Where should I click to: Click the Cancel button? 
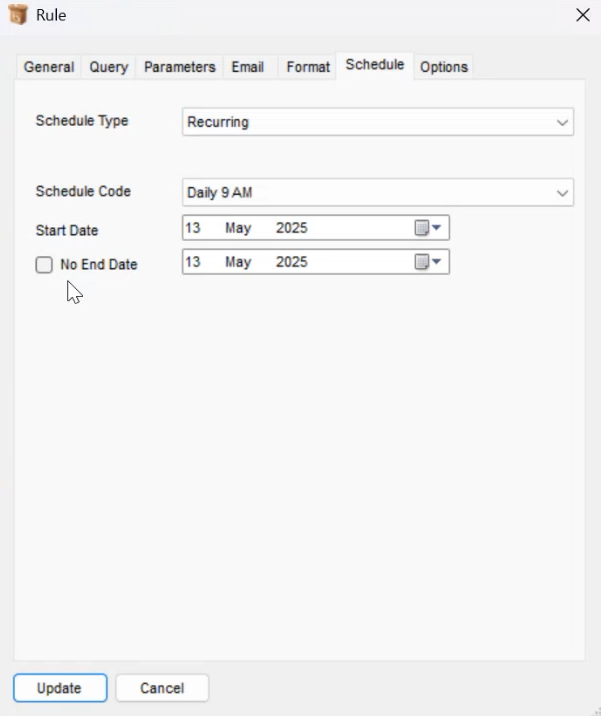162,688
